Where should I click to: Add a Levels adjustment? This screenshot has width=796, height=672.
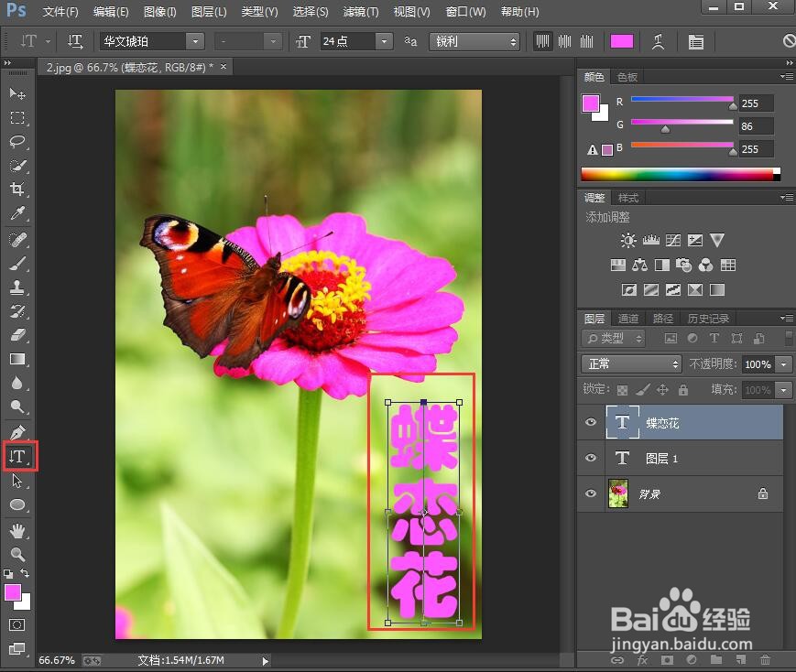(650, 240)
